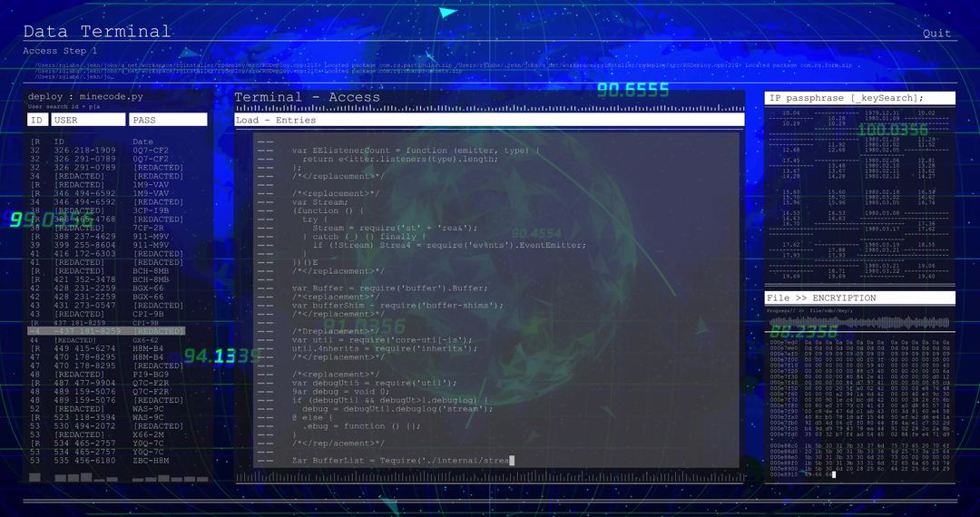Click the File >> ENCRYIPTION header field
Screen dimensions: 980x517
pos(860,298)
